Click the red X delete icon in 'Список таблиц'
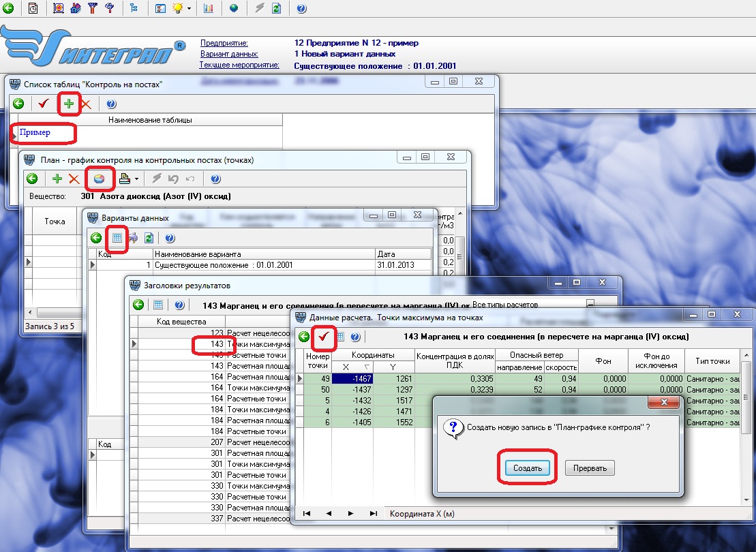Viewport: 756px width, 552px height. click(86, 104)
